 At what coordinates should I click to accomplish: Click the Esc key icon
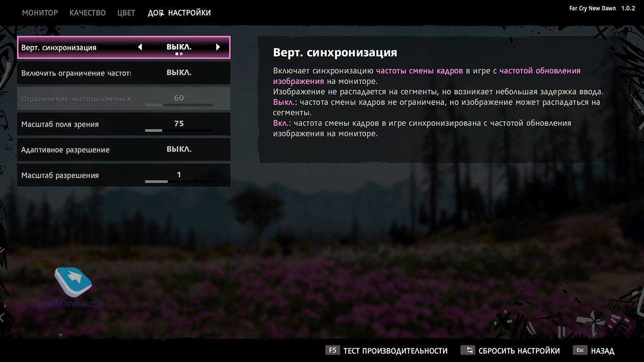(x=581, y=350)
